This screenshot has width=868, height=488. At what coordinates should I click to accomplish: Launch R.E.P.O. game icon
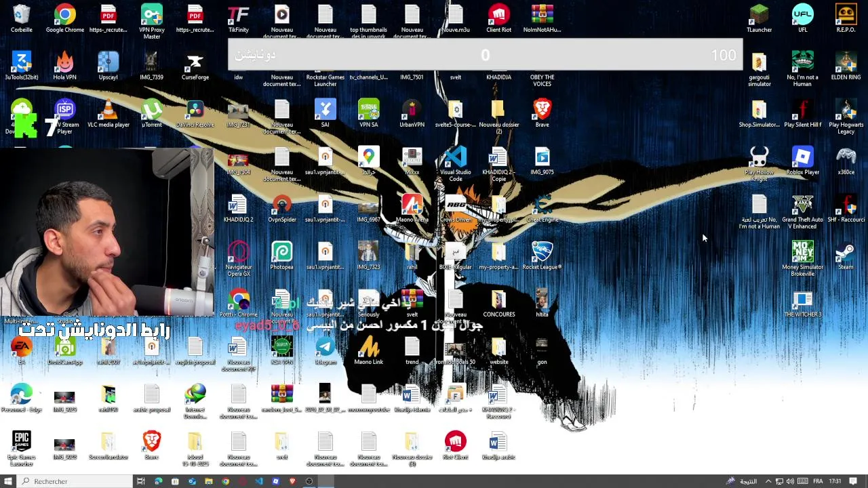(x=846, y=18)
